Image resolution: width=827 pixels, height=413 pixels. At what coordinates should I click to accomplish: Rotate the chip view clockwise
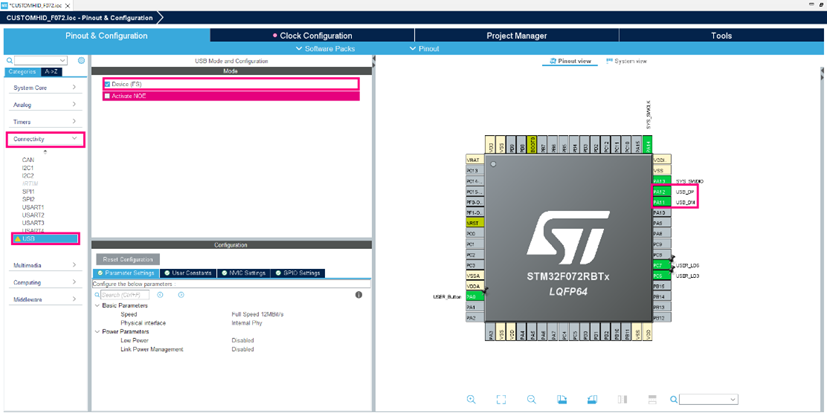pos(562,399)
